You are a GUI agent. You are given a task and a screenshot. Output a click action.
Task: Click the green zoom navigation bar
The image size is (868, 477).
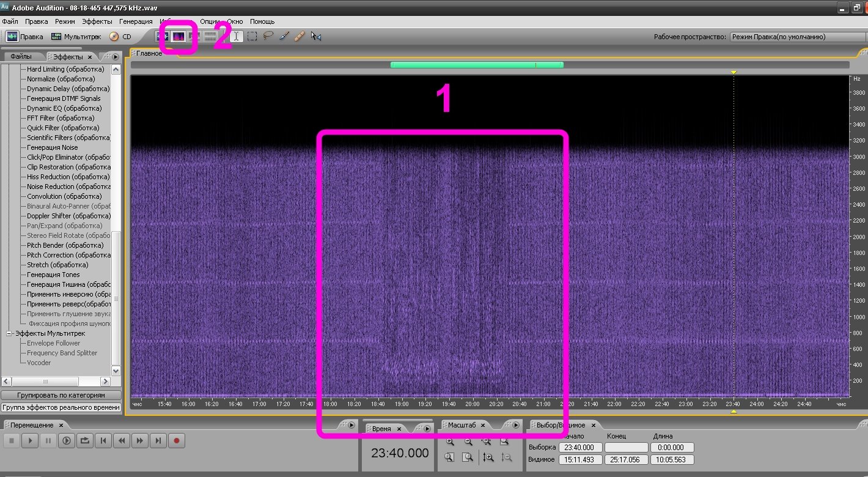coord(477,65)
